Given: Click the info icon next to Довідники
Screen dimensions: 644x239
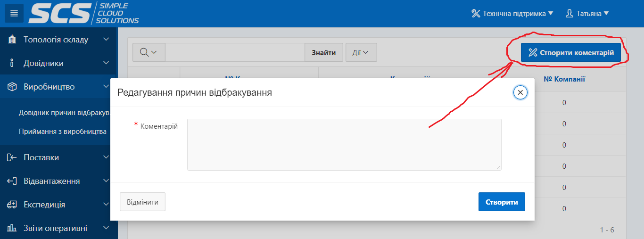Looking at the screenshot, I should [x=12, y=63].
